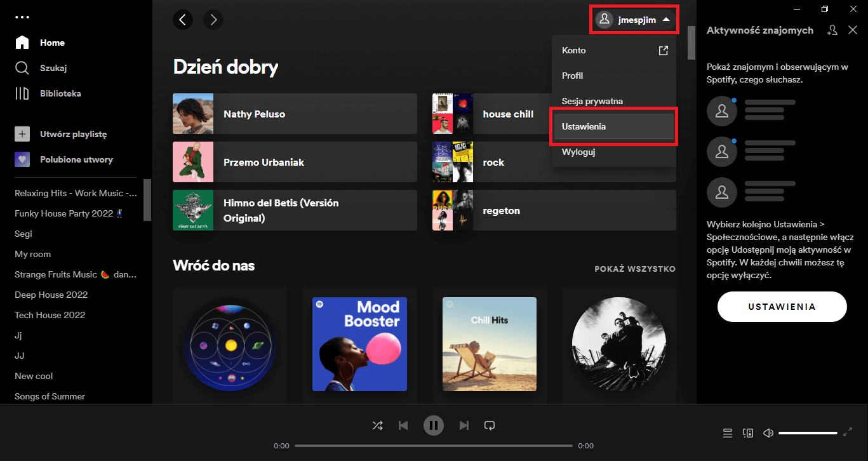Select the JJ uppercase playlist
Viewport: 868px width, 461px height.
click(20, 356)
